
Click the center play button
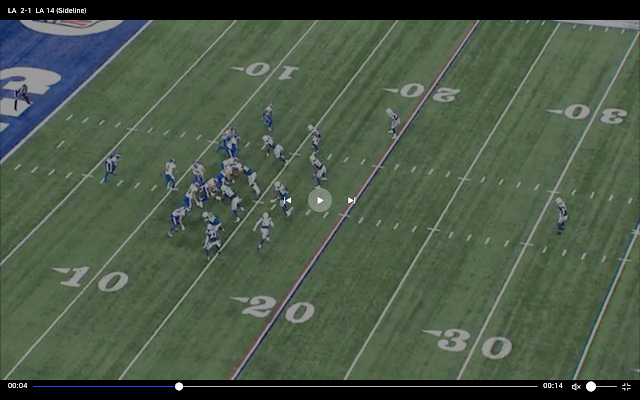coord(320,200)
